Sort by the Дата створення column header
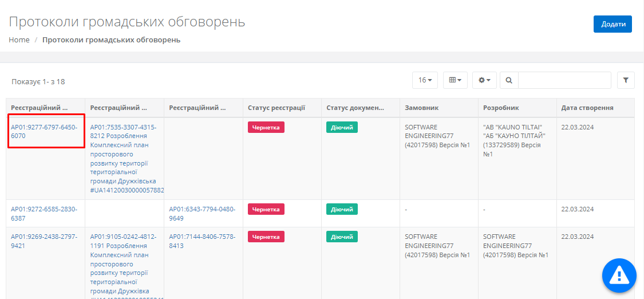The image size is (644, 299). [x=587, y=108]
